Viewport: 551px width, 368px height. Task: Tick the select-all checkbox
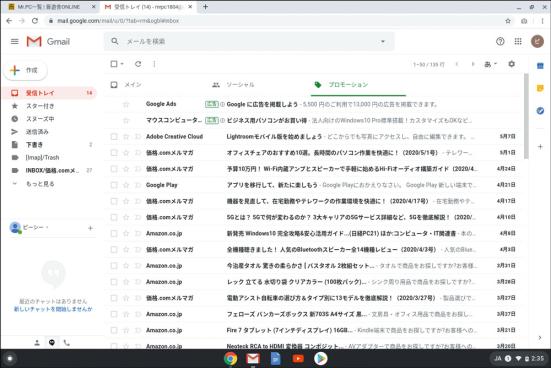click(114, 64)
